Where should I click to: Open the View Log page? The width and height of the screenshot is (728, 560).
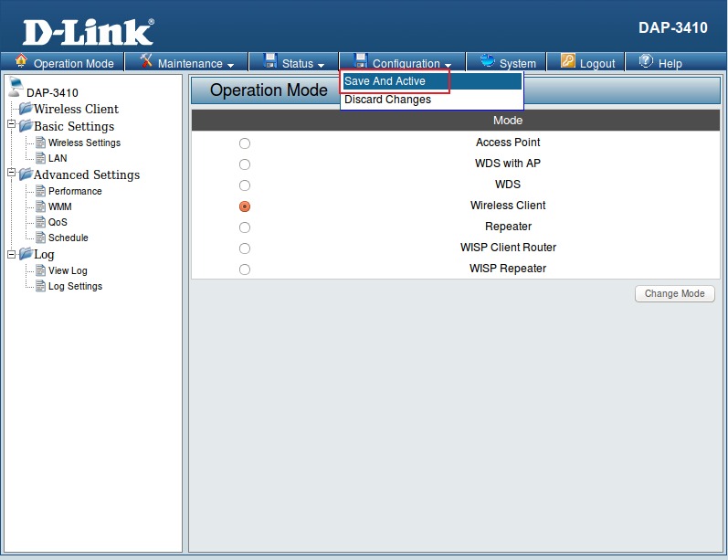[68, 270]
